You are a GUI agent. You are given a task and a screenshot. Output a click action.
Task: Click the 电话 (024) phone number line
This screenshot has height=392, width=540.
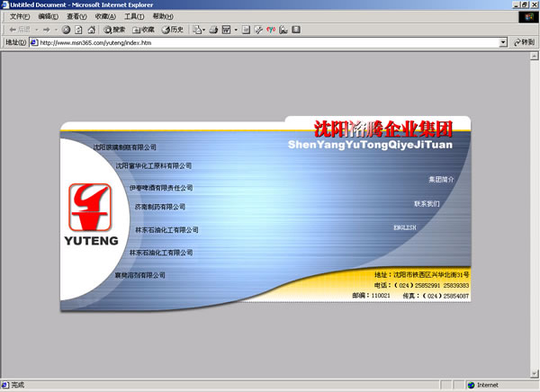421,285
